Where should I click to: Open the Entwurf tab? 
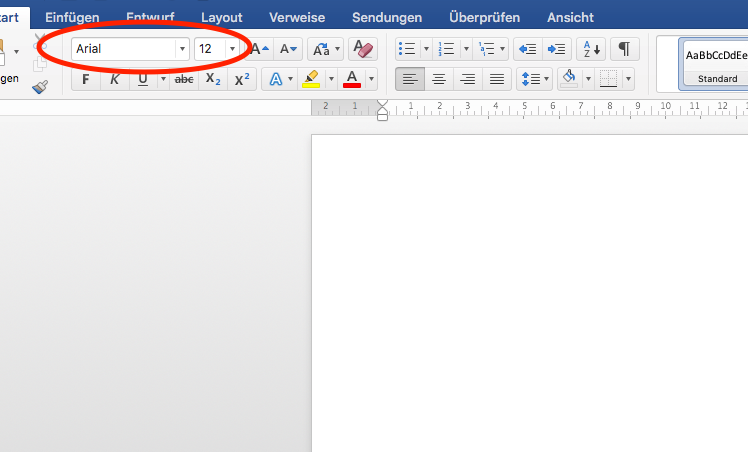click(150, 18)
